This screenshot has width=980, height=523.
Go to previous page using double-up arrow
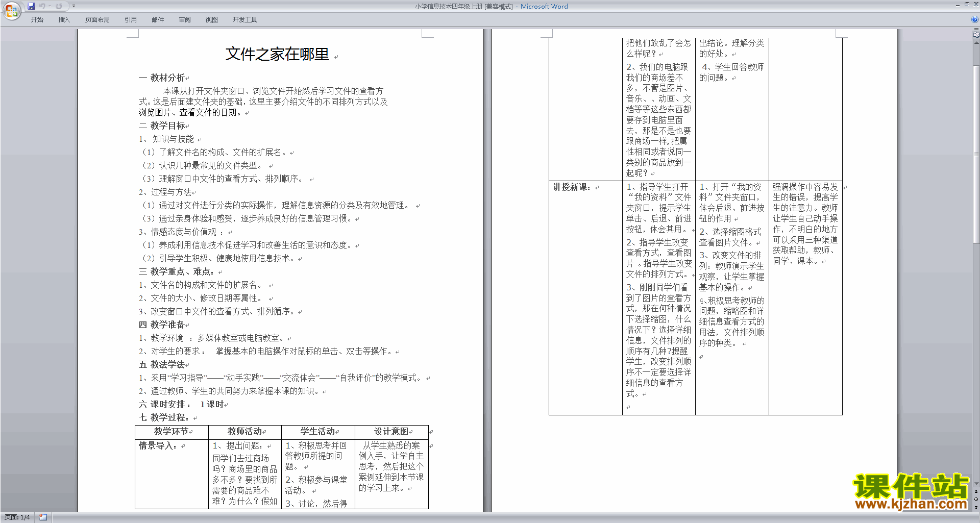[x=976, y=492]
